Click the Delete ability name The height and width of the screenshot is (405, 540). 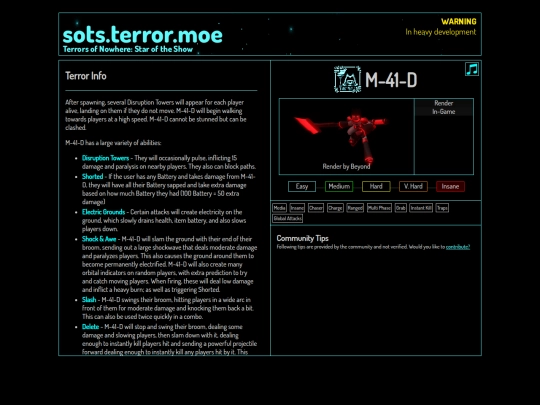click(91, 327)
